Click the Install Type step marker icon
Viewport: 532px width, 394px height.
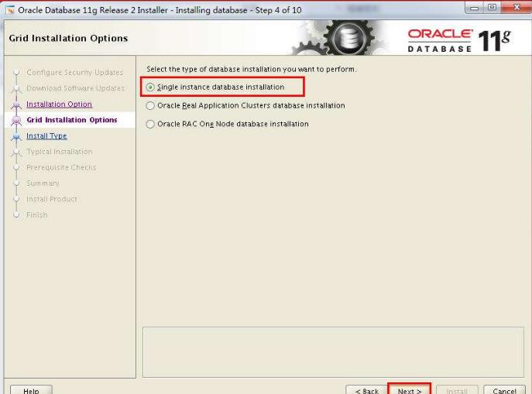[16, 136]
